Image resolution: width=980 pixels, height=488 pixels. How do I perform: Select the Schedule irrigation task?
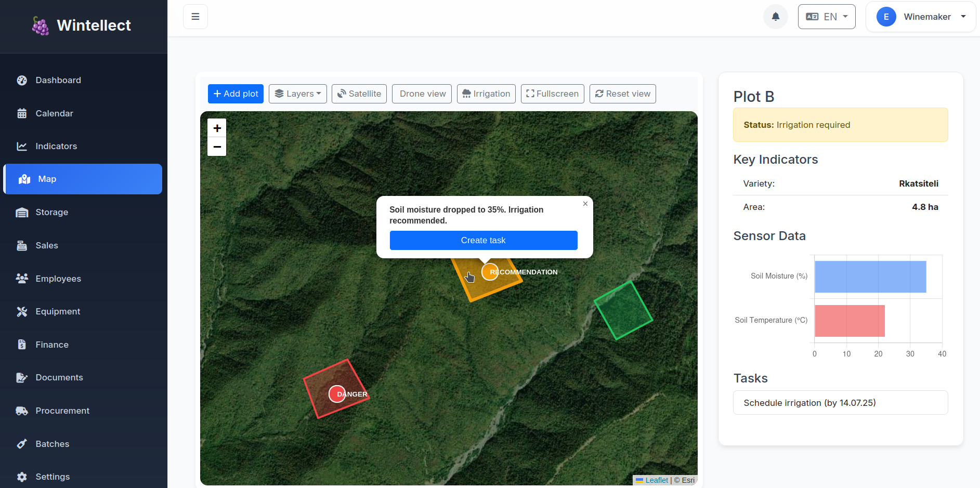click(x=840, y=402)
